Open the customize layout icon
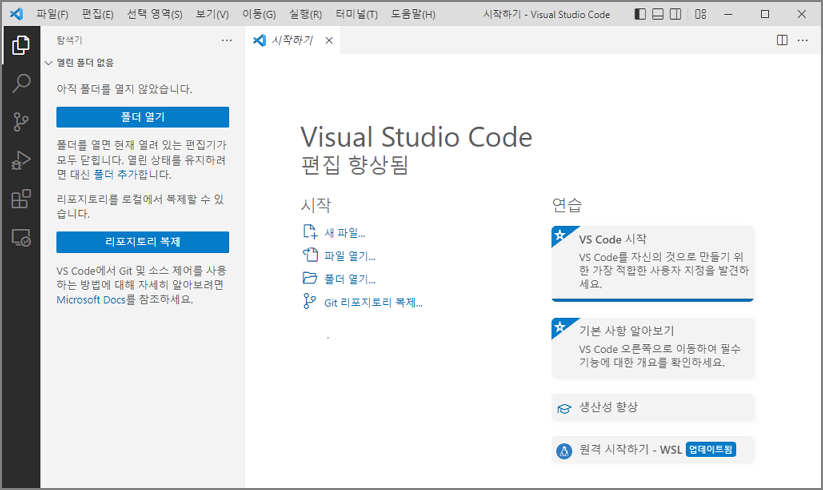The height and width of the screenshot is (490, 823). point(700,14)
